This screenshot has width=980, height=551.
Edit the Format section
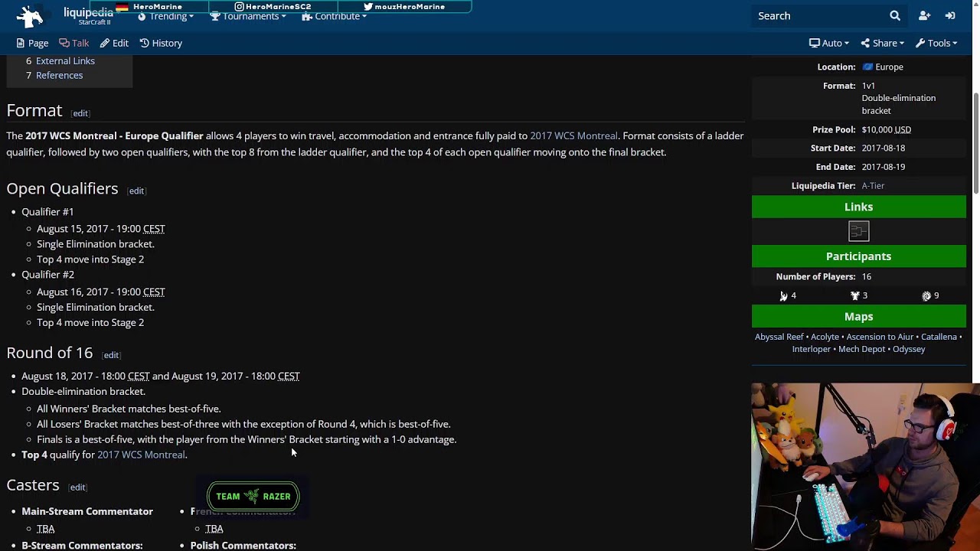(x=80, y=113)
